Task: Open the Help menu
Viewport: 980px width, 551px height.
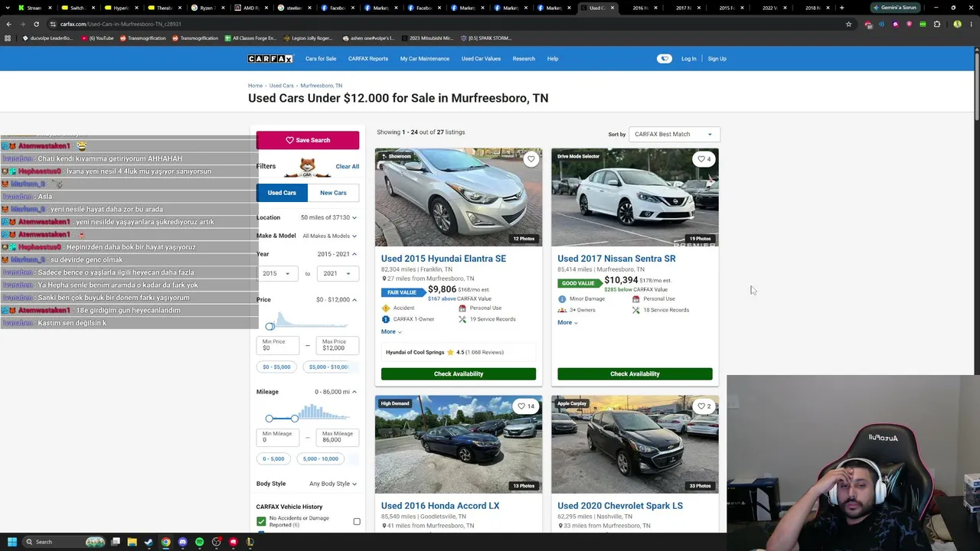Action: (553, 59)
